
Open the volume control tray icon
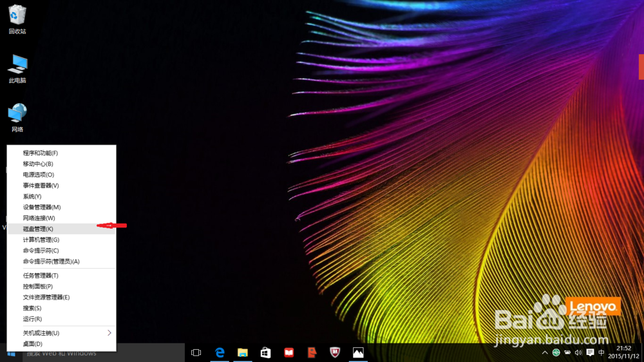pyautogui.click(x=578, y=352)
